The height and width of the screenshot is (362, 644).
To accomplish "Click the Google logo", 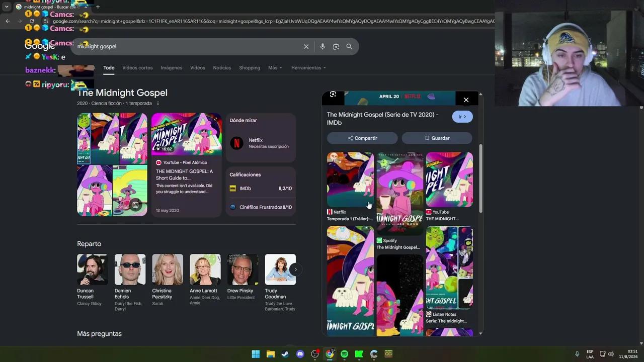I will (40, 46).
